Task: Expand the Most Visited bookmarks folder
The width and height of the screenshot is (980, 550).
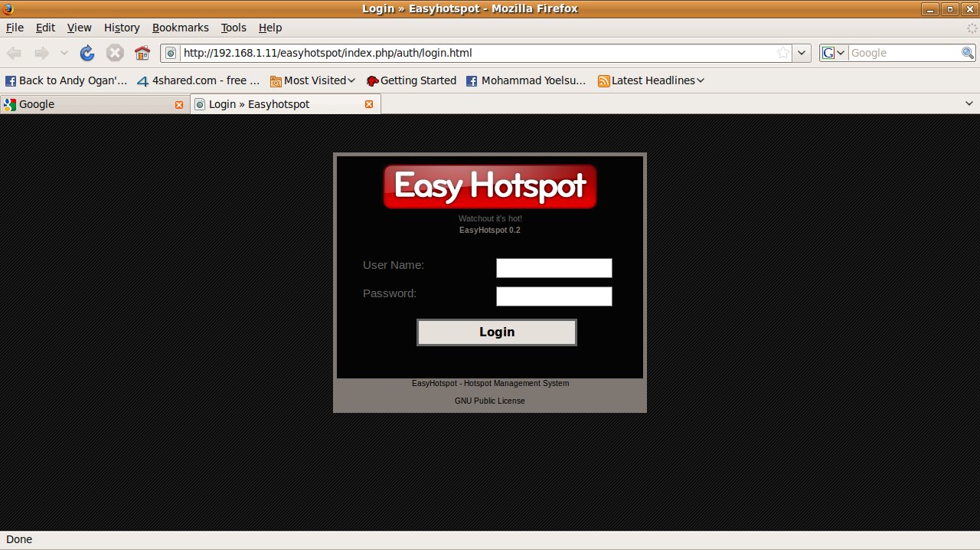Action: click(312, 80)
